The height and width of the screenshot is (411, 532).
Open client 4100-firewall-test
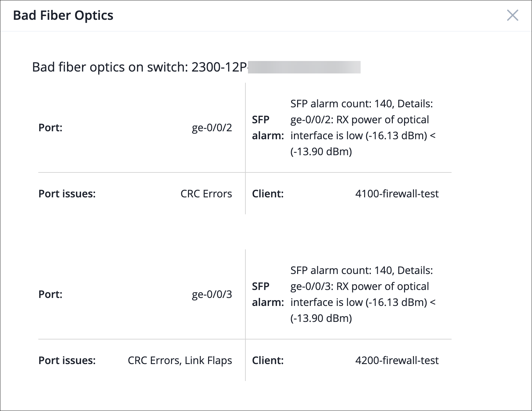[x=397, y=194]
